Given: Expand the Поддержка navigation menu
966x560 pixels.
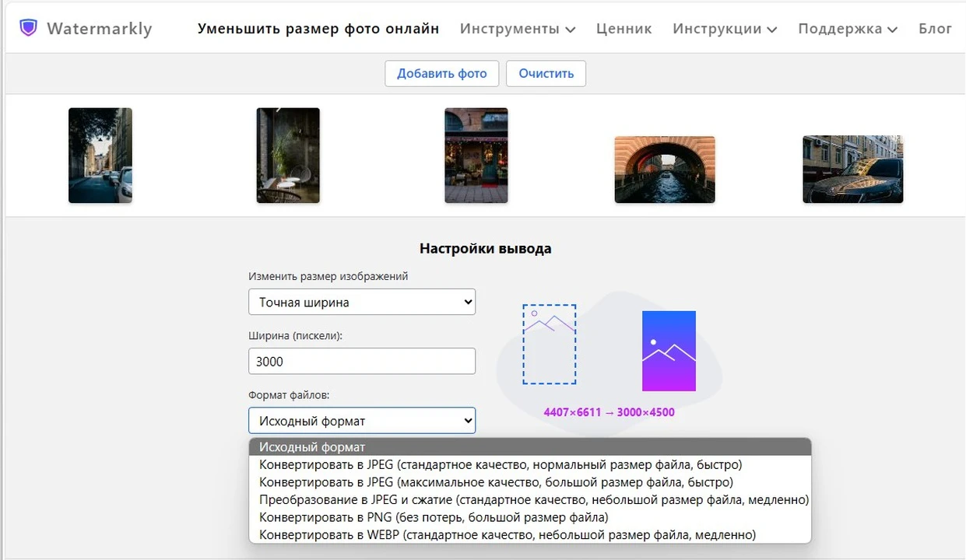Looking at the screenshot, I should pyautogui.click(x=847, y=29).
